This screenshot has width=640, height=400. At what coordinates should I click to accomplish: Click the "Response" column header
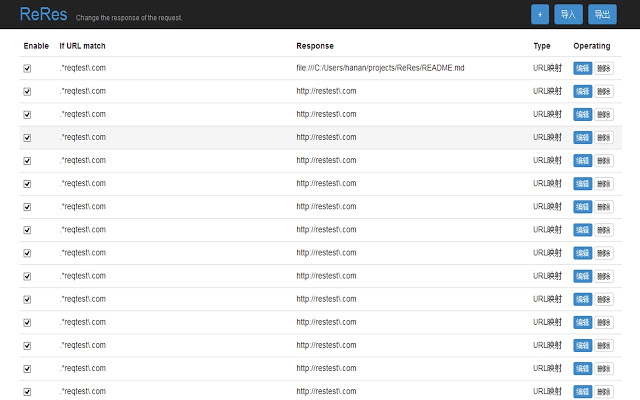coord(315,46)
